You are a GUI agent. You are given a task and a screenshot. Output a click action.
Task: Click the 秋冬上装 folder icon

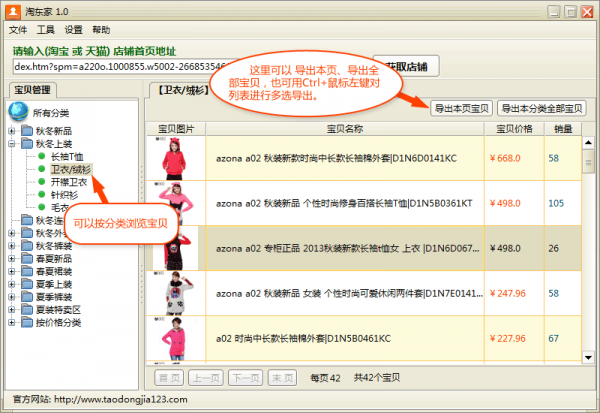(x=27, y=144)
